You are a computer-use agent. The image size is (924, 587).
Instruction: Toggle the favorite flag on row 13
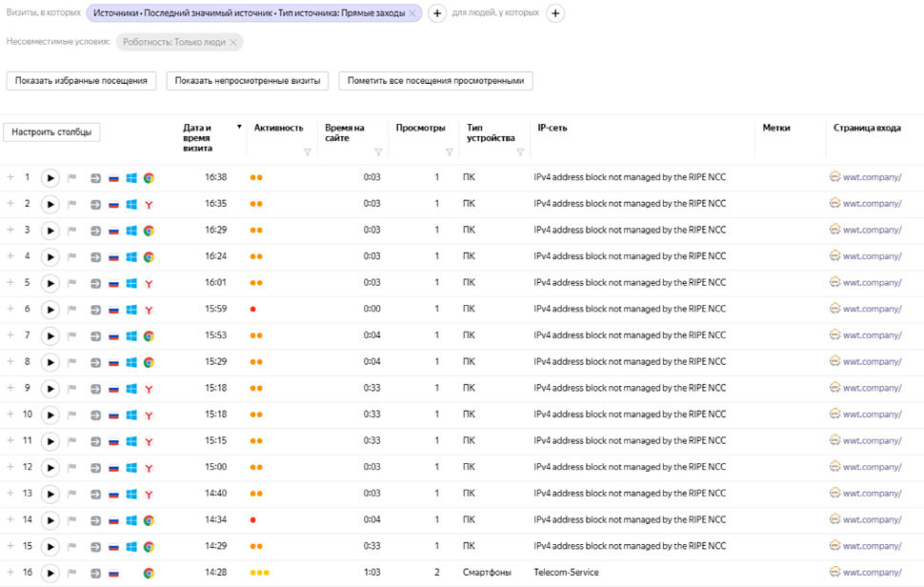click(x=71, y=494)
